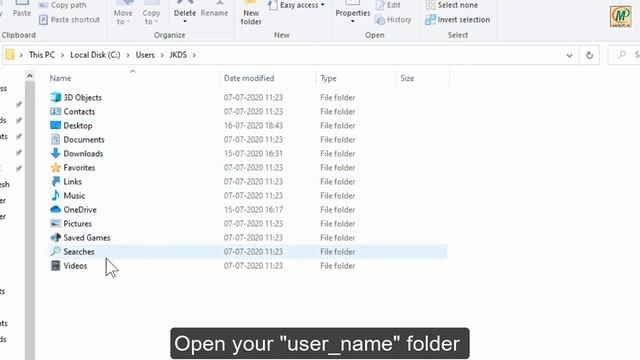The width and height of the screenshot is (640, 360).
Task: Go to Local Disk (C:) breadcrumb
Action: click(95, 55)
